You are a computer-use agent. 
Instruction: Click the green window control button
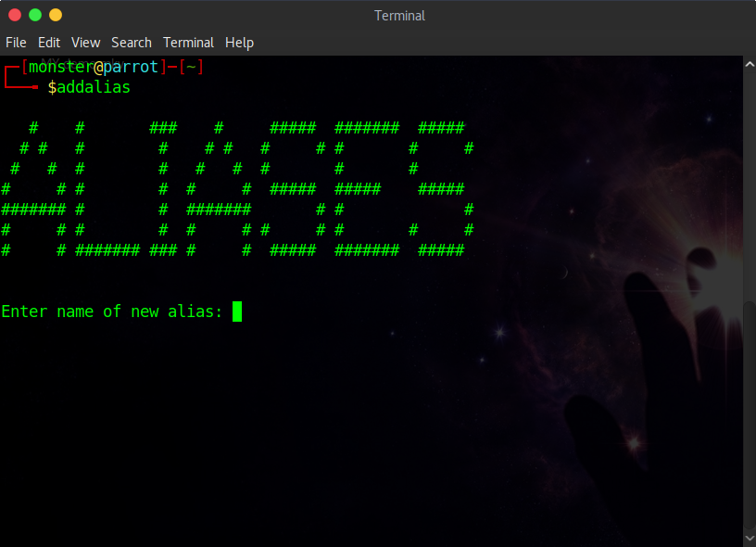click(35, 15)
